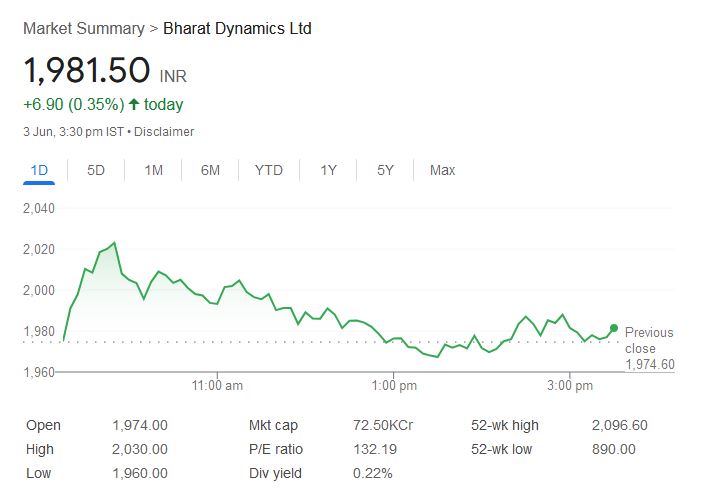
Task: Show the 5Y price history tab
Action: pyautogui.click(x=385, y=170)
